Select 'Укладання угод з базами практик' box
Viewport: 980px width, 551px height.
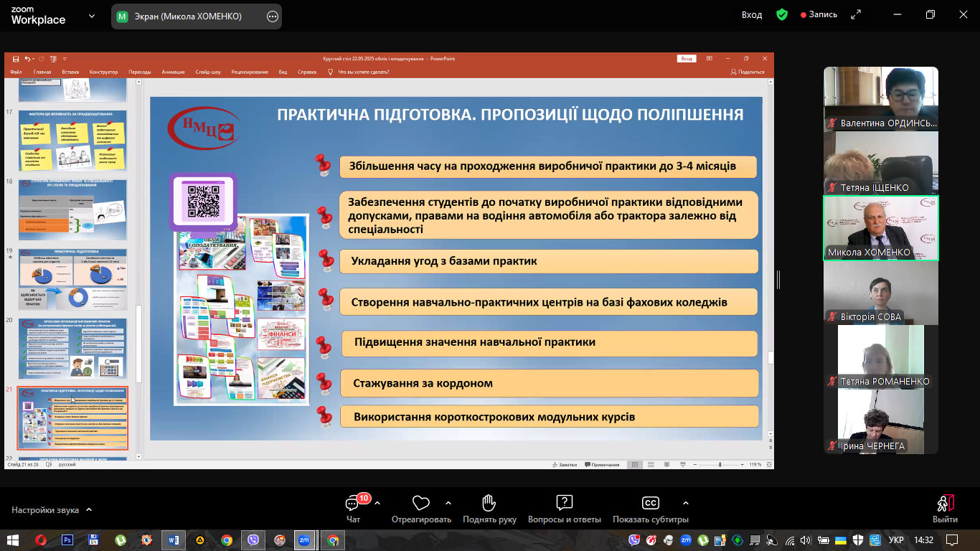coord(549,261)
